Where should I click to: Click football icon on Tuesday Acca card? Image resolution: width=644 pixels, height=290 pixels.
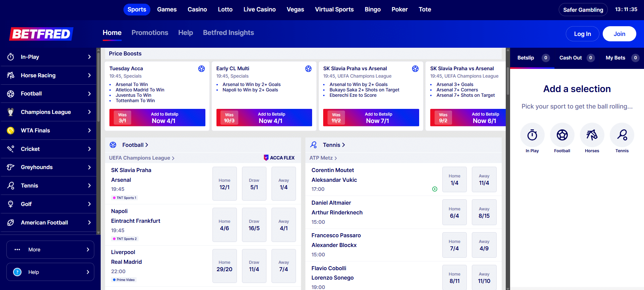[x=201, y=69]
